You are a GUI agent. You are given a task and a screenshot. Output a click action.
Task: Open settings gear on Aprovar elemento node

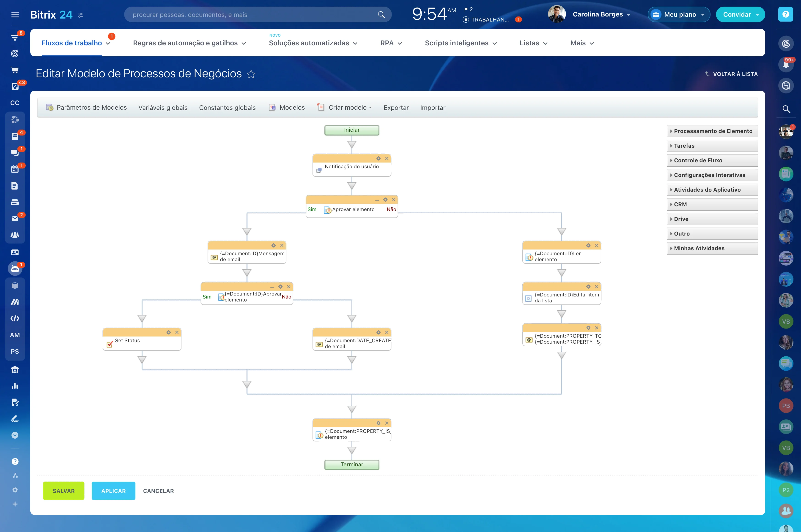385,200
